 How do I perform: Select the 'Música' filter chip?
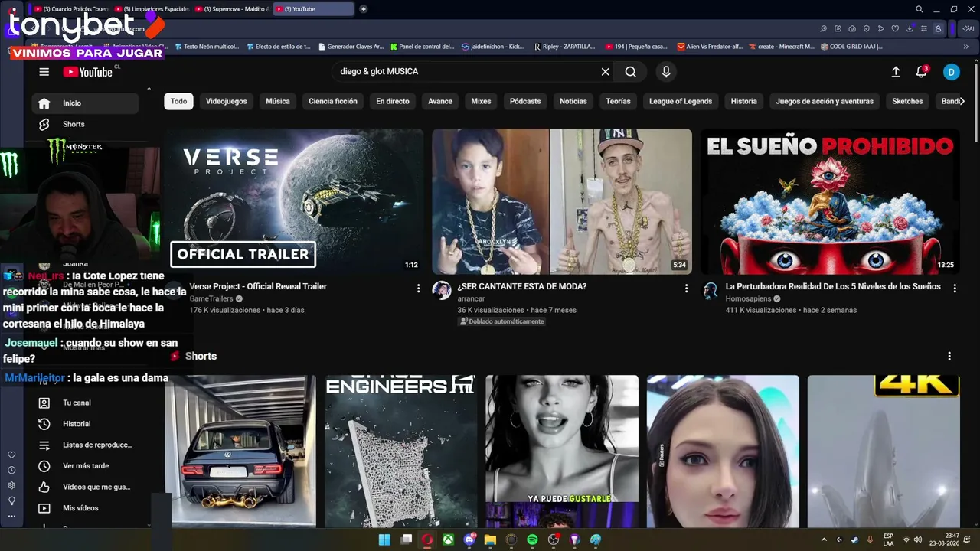click(x=278, y=101)
